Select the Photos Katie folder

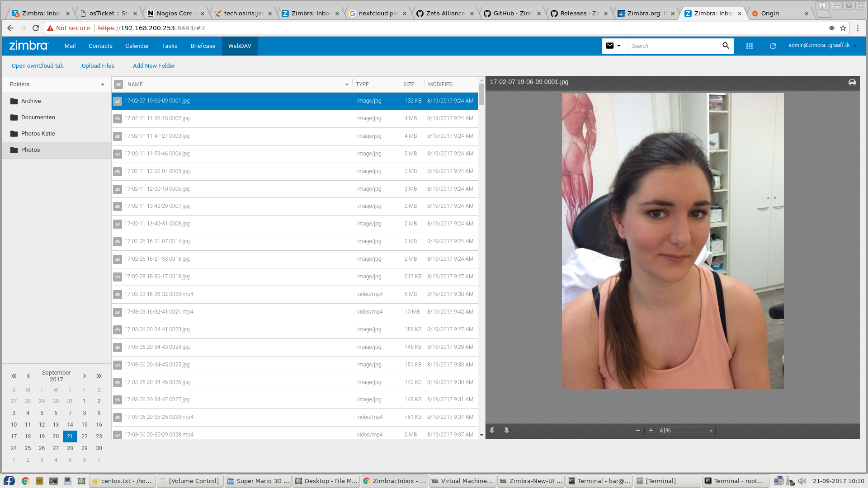[38, 134]
